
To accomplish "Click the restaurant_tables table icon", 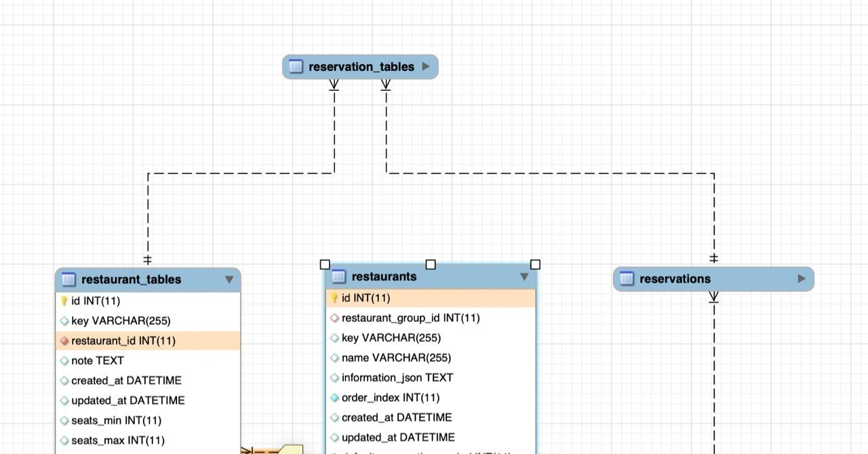I will (68, 279).
